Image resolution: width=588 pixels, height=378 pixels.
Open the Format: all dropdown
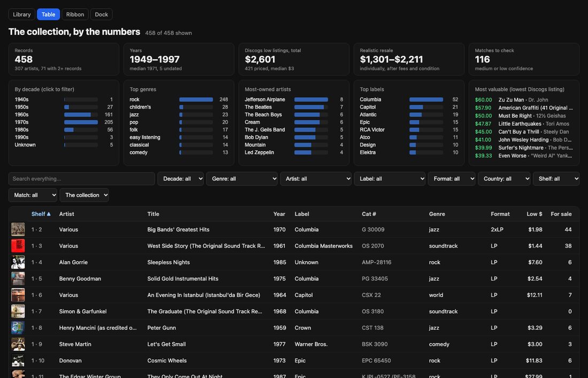[452, 179]
